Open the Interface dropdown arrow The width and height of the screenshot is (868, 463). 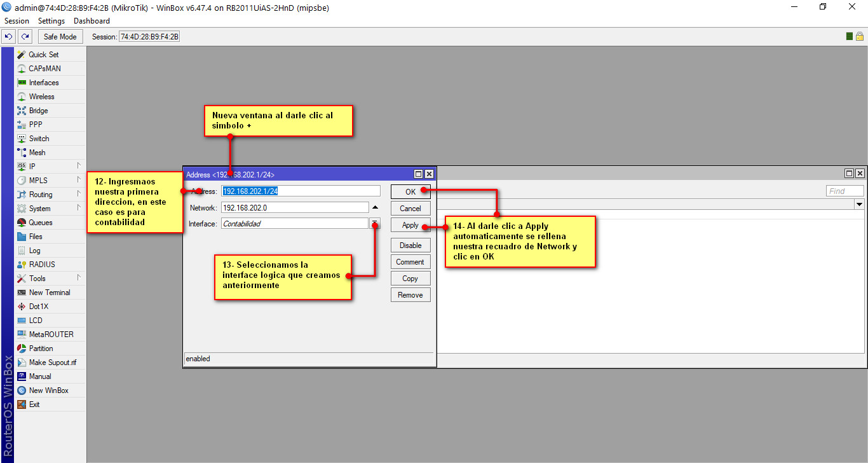375,223
